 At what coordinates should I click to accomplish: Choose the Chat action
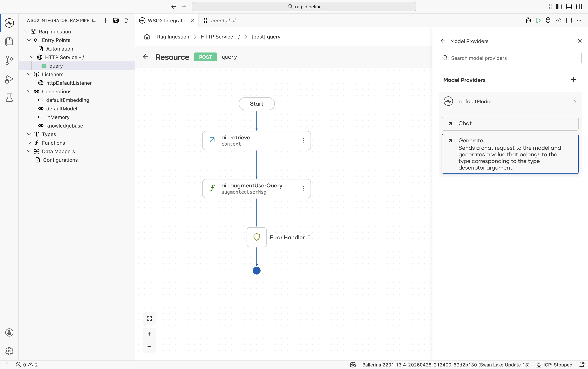point(510,123)
